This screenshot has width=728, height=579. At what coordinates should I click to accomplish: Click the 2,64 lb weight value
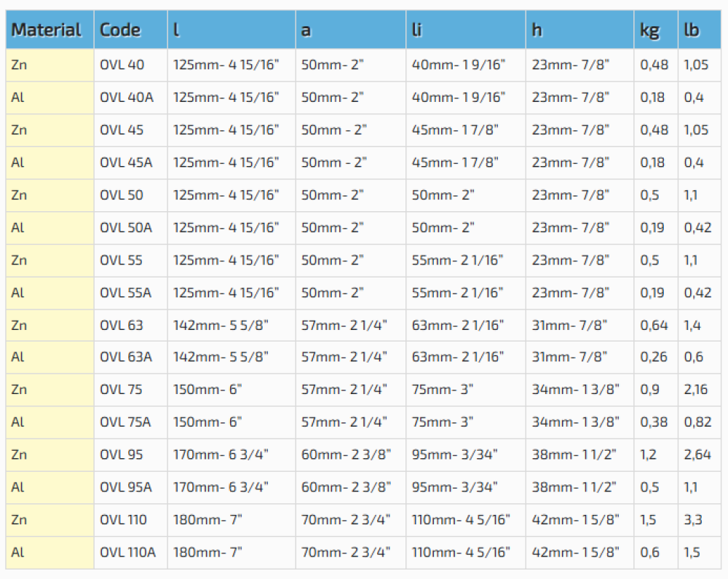point(697,454)
